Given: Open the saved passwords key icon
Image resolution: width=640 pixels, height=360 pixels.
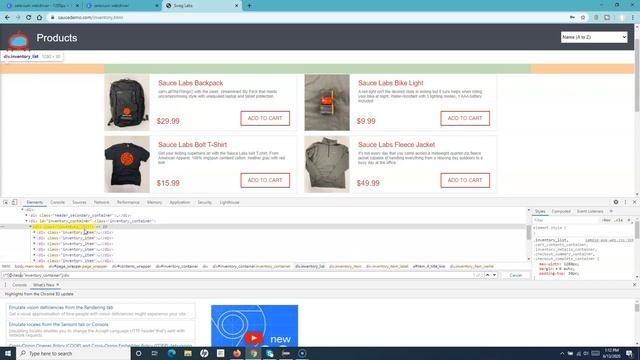Looking at the screenshot, I should click(572, 18).
